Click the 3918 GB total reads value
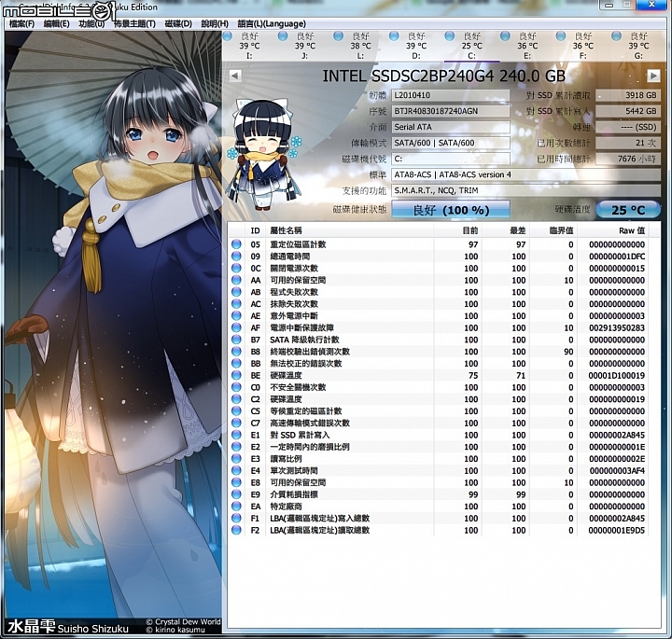Image resolution: width=672 pixels, height=639 pixels. click(628, 95)
